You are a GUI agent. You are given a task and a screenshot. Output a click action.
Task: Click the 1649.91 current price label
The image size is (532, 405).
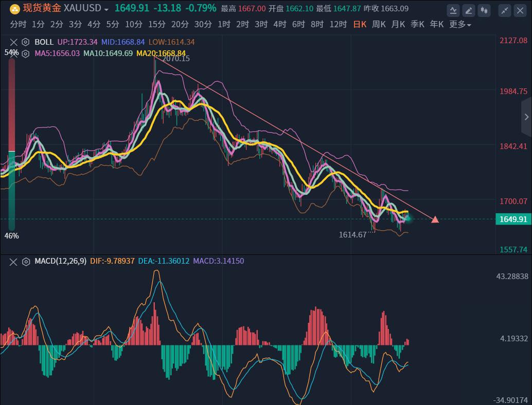coord(513,219)
